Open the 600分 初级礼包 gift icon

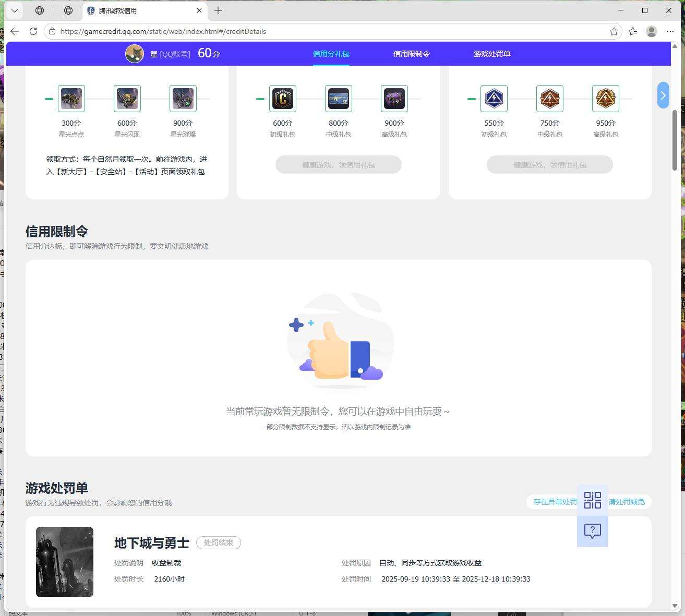pyautogui.click(x=283, y=99)
